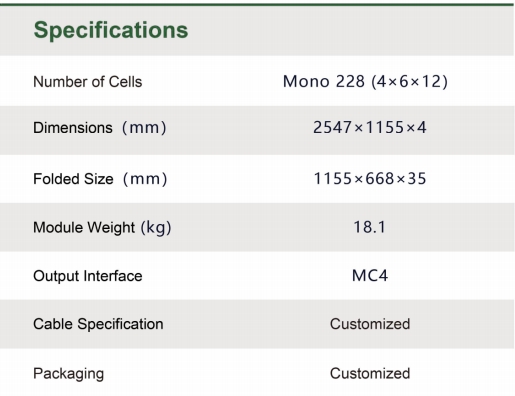Click the 18.1 weight value
The width and height of the screenshot is (515, 396).
(x=369, y=227)
